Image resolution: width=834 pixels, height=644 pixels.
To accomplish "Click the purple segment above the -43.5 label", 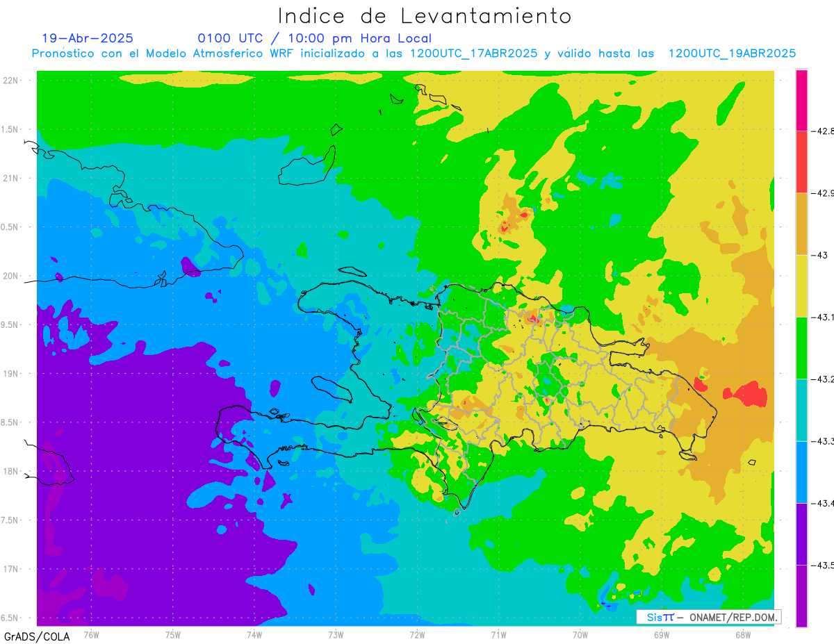I will point(801,534).
